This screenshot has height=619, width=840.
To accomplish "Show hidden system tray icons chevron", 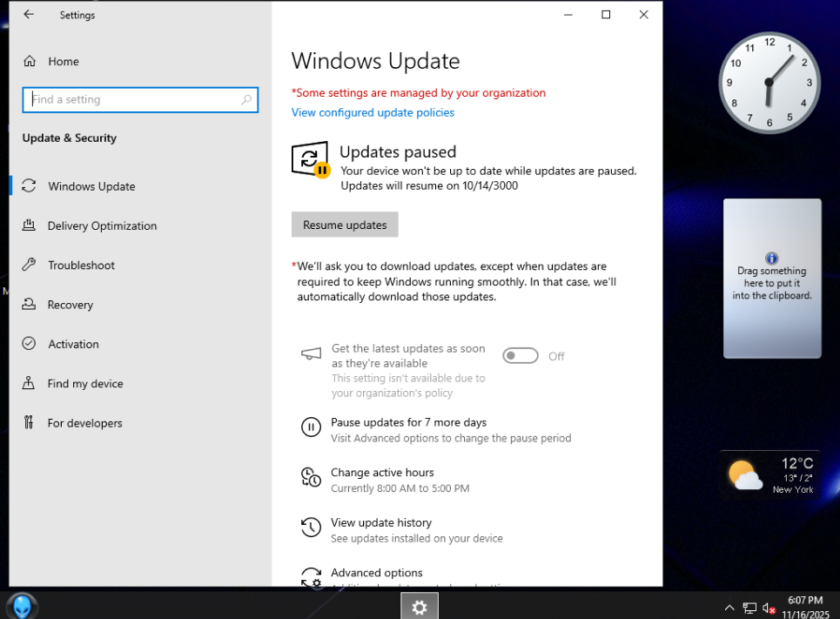I will point(729,608).
